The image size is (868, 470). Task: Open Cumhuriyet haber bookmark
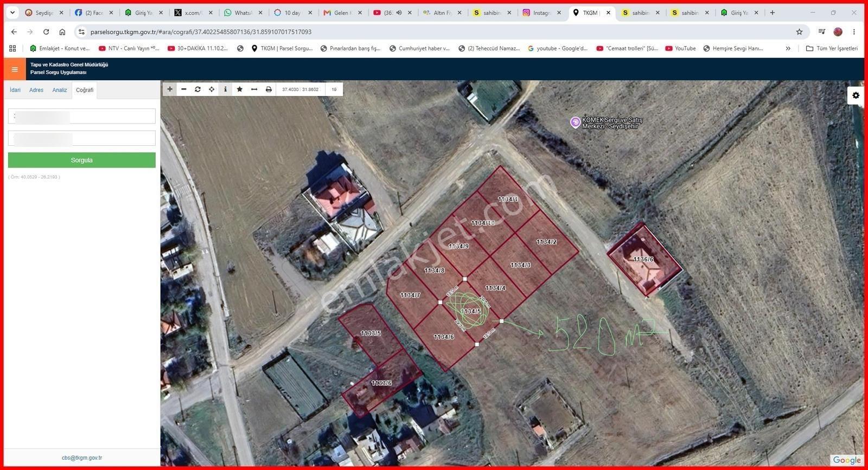click(419, 48)
